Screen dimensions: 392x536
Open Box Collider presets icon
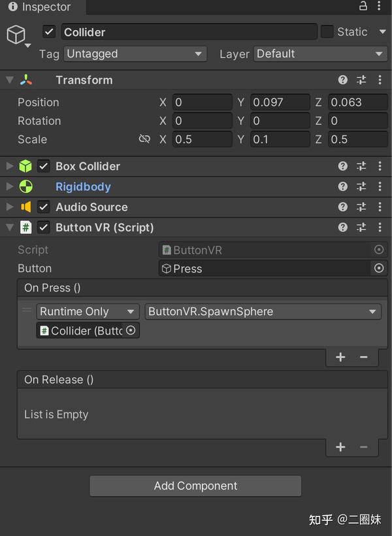pyautogui.click(x=361, y=166)
